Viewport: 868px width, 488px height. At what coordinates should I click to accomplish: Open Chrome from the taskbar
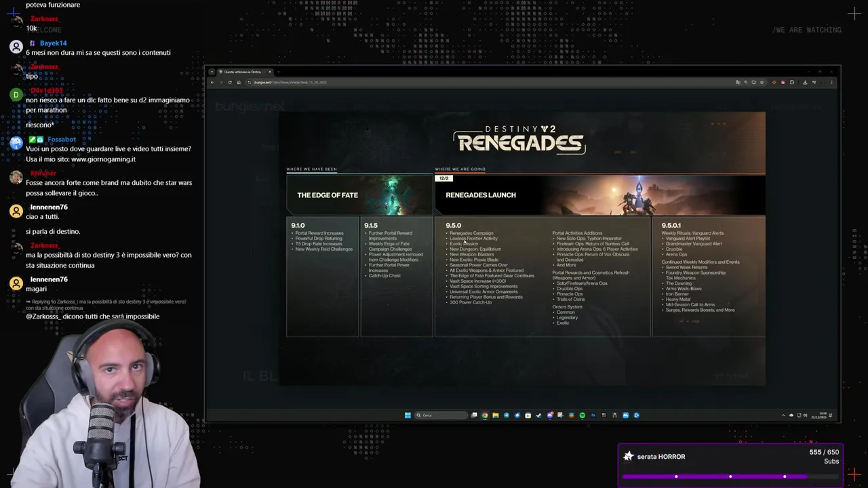(x=485, y=415)
